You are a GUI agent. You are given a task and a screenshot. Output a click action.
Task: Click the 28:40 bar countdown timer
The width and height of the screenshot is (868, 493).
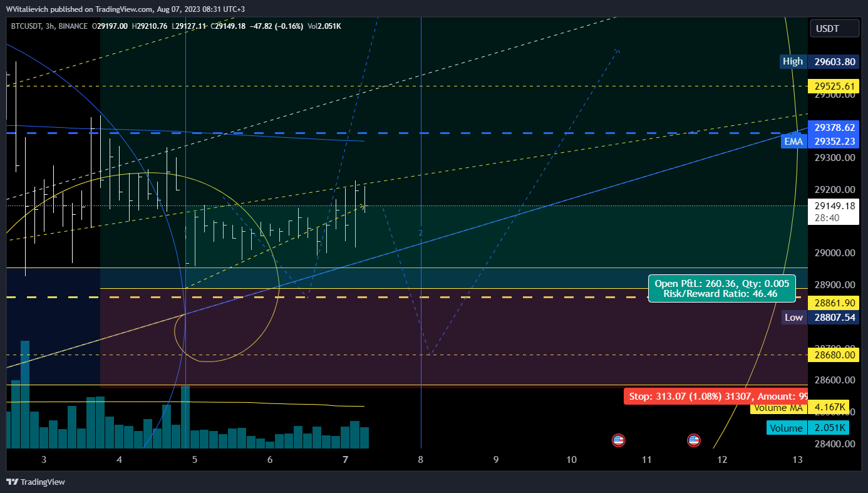click(x=827, y=217)
